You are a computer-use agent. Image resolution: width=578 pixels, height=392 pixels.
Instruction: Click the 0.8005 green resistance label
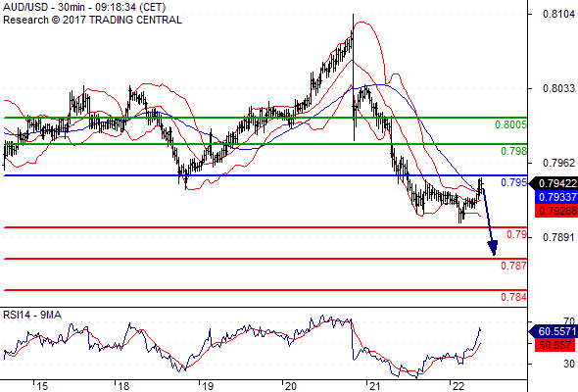tap(510, 124)
